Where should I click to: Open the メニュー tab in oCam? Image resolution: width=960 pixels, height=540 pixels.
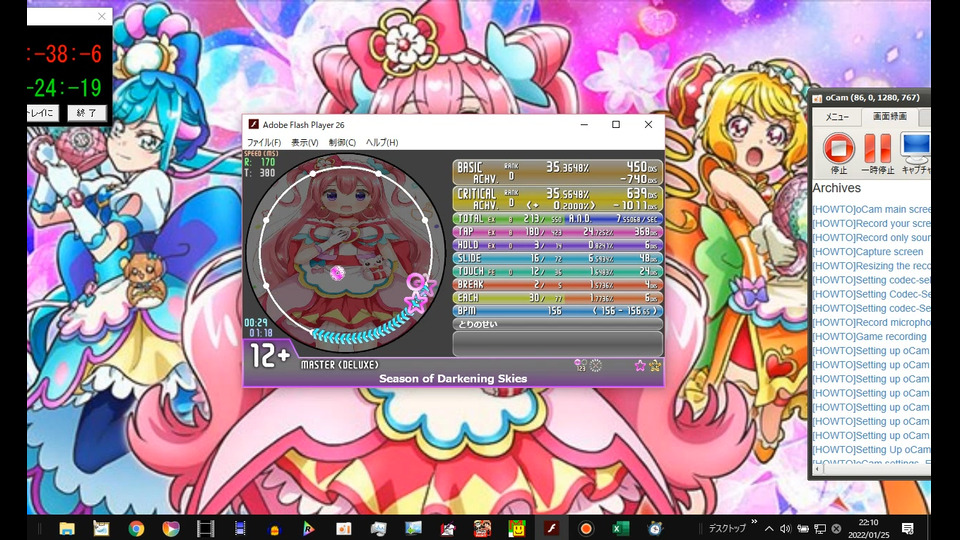tap(837, 117)
